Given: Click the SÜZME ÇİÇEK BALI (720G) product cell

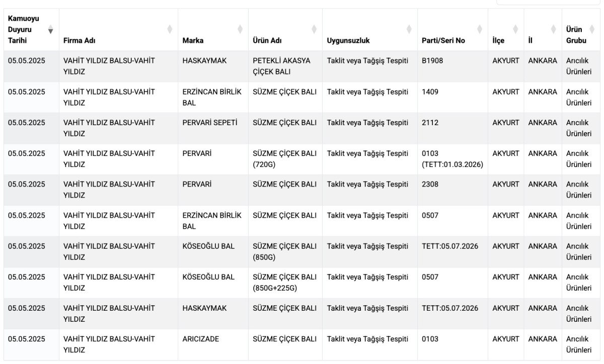Looking at the screenshot, I should tap(284, 159).
